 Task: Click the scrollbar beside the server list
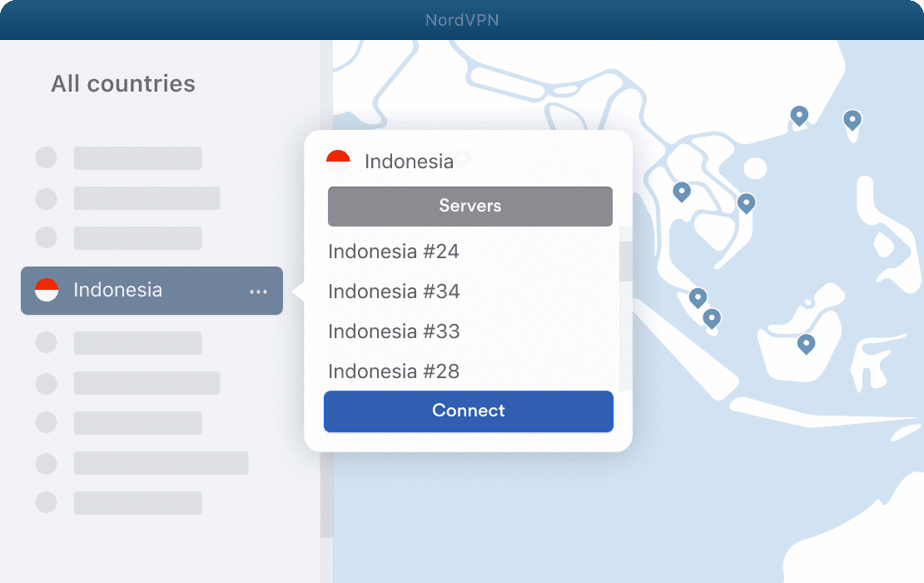pyautogui.click(x=623, y=258)
